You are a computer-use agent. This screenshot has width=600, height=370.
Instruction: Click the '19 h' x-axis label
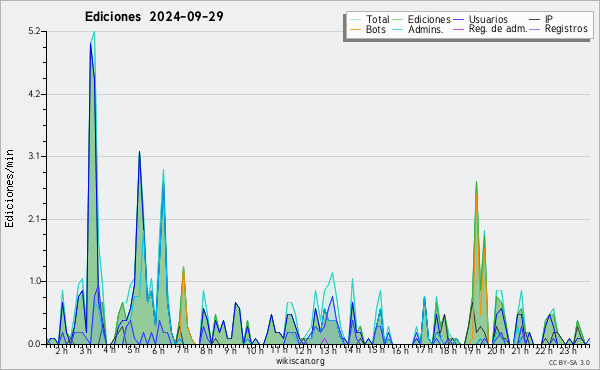click(x=472, y=351)
